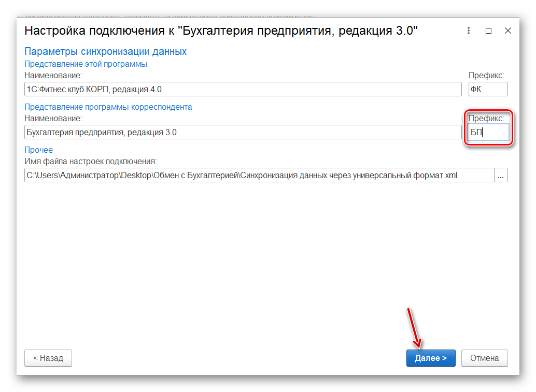Screen dimensions: 536x392
Task: Edit the connection settings file path field
Action: pyautogui.click(x=260, y=175)
